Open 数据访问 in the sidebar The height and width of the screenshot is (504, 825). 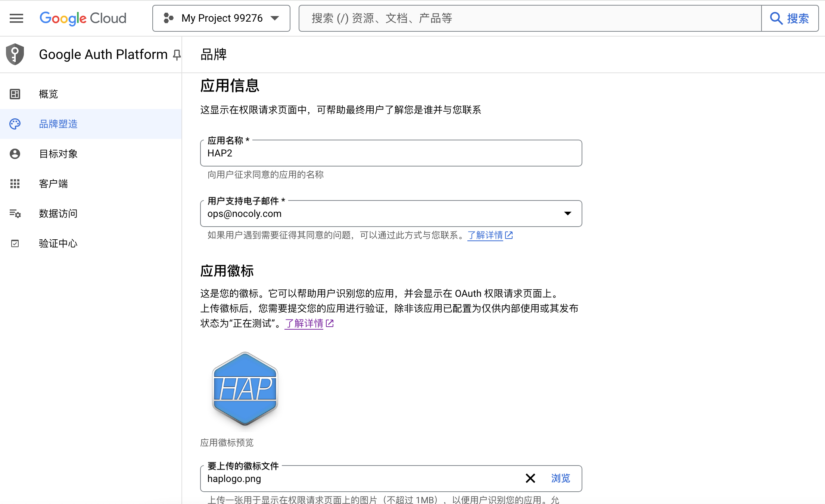pos(91,214)
